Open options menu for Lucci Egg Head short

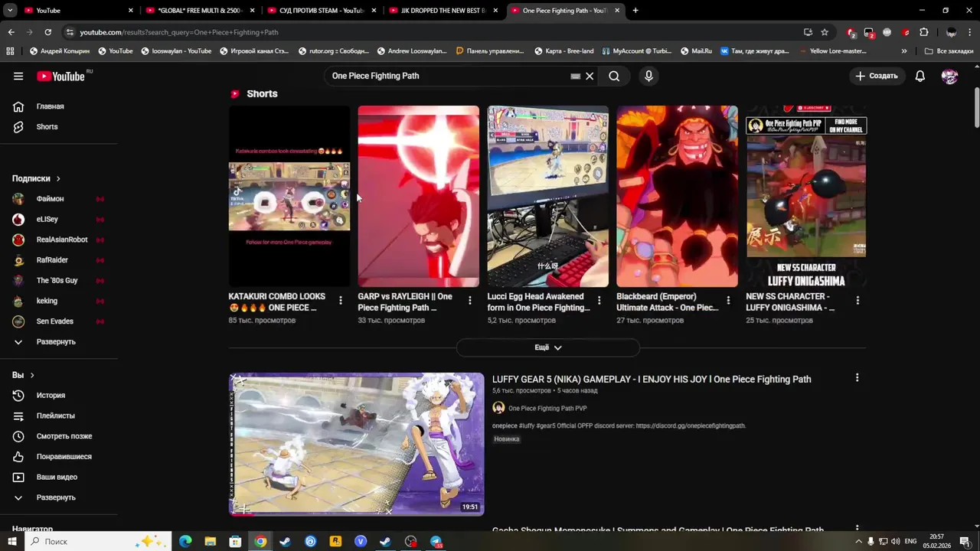(x=599, y=301)
